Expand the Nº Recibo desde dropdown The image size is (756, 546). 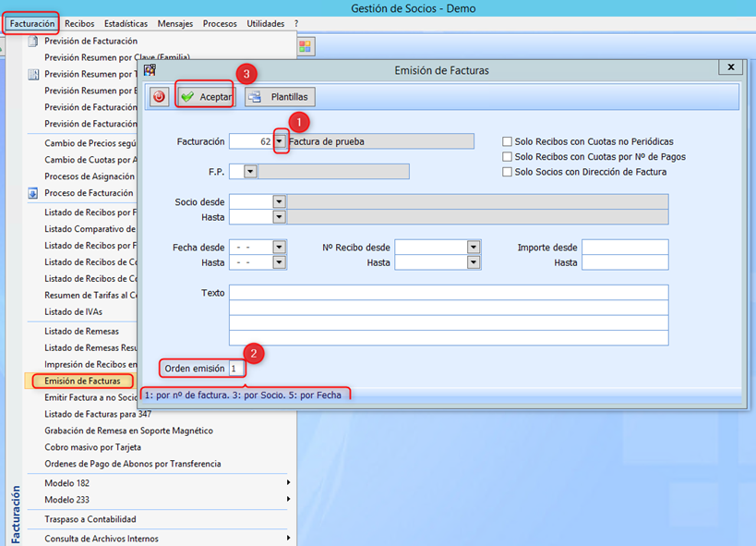tap(474, 248)
